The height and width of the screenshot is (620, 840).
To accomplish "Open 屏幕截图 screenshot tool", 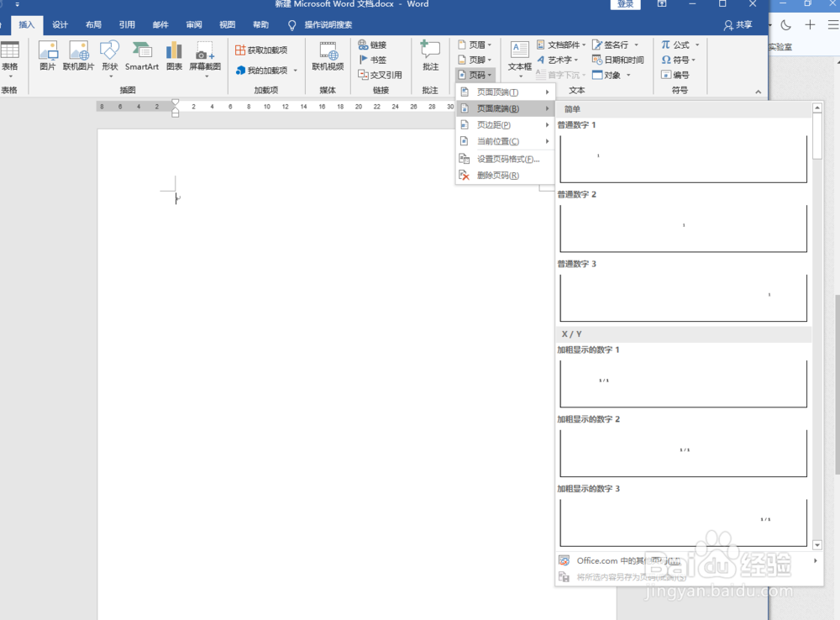I will coord(205,58).
